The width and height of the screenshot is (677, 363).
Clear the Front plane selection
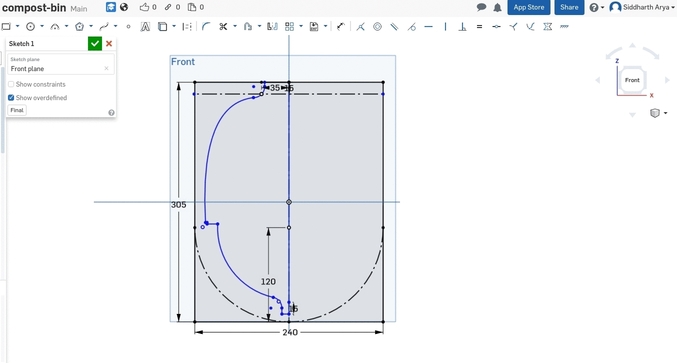pos(106,69)
